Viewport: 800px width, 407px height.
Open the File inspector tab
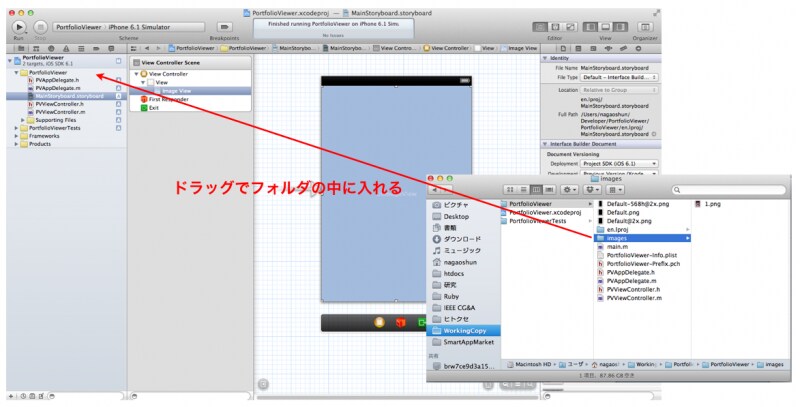coord(563,48)
